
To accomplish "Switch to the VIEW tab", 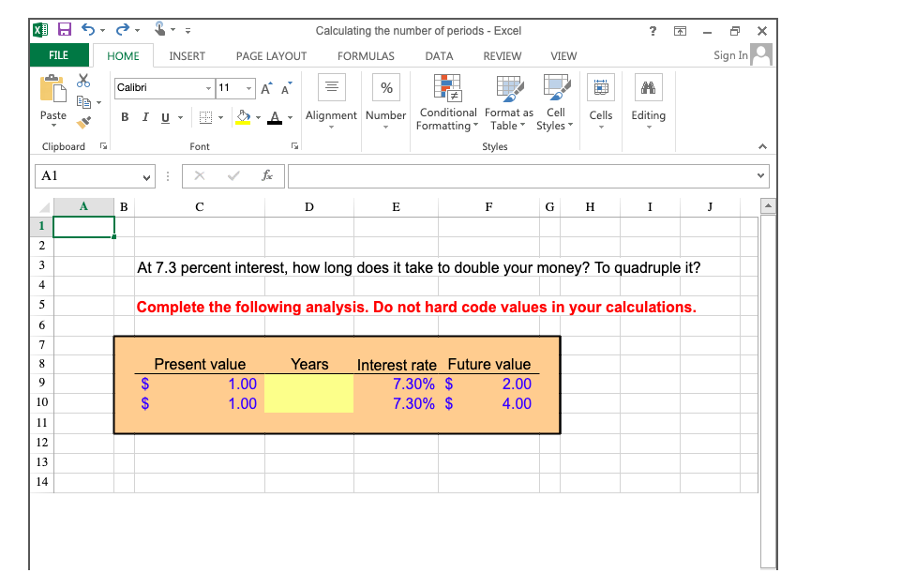I will [x=563, y=55].
